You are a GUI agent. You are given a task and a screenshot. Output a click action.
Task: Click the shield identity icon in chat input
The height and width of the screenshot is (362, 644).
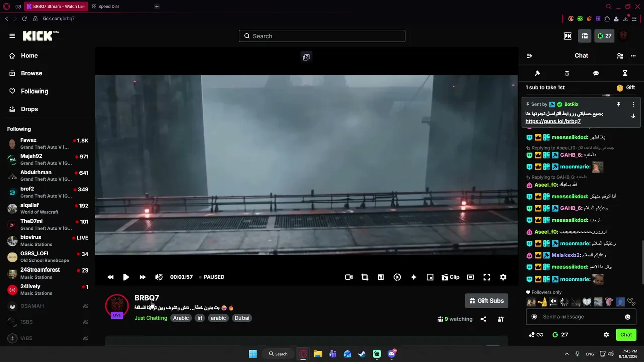(x=534, y=317)
